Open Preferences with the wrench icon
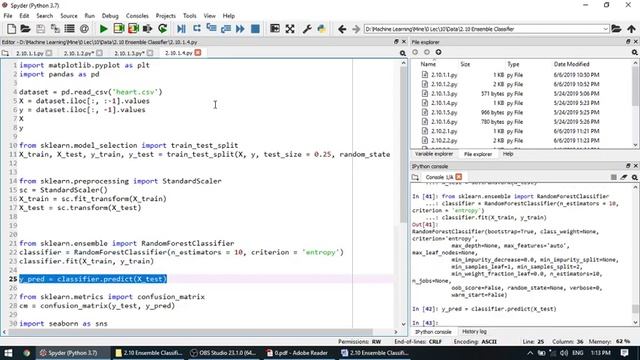 point(307,29)
